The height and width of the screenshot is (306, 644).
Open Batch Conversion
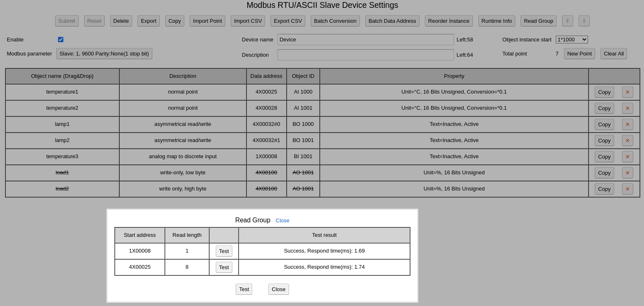[x=335, y=21]
